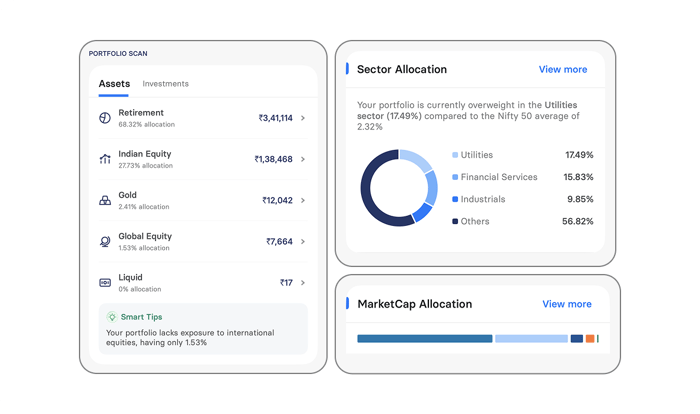The image size is (700, 414).
Task: Expand the Retirement row chevron arrow
Action: tap(303, 118)
